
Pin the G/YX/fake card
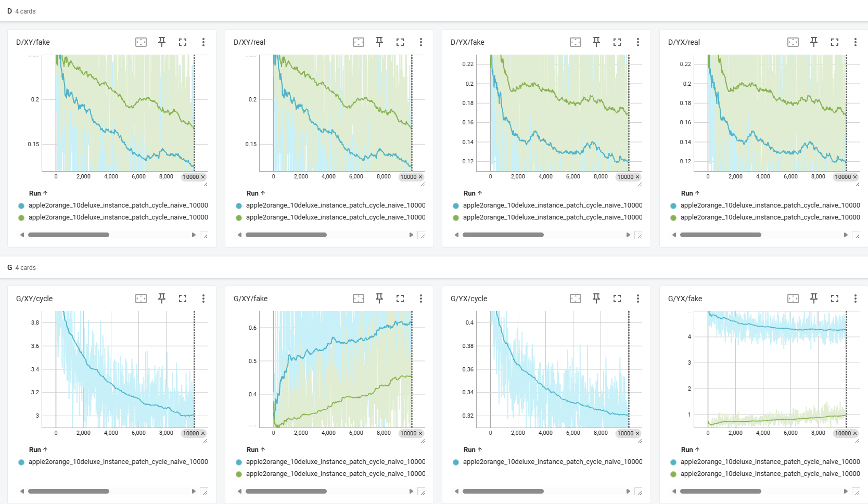click(x=814, y=299)
